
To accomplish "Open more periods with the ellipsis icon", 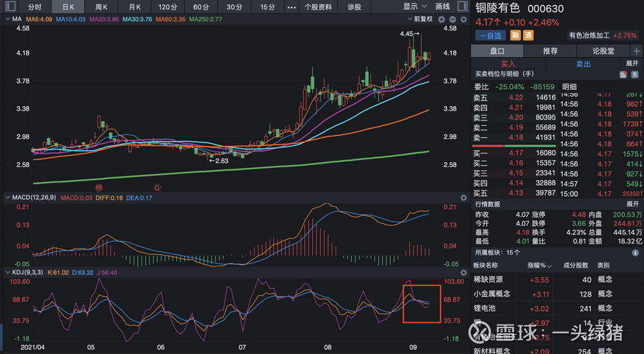I will (x=291, y=7).
